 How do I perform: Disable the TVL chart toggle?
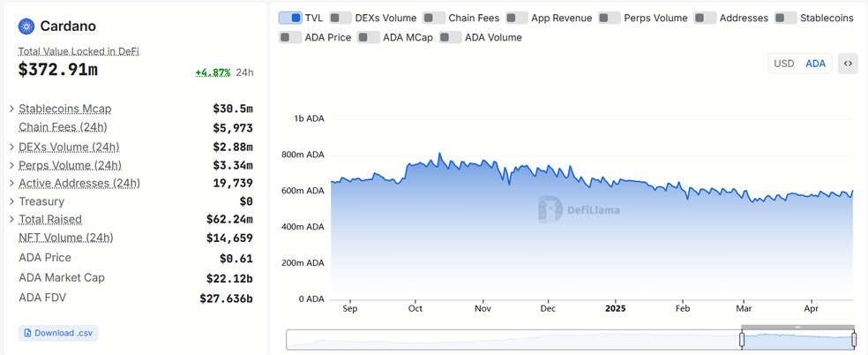point(290,18)
